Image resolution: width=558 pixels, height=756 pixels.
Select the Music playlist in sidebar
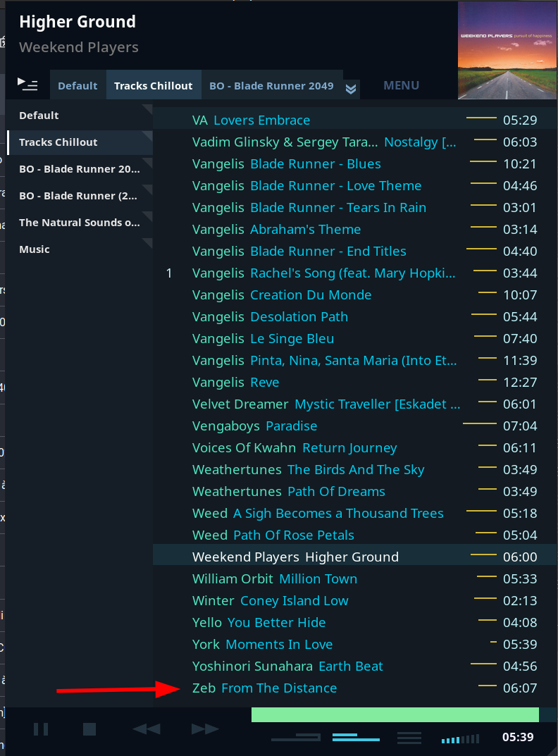click(80, 249)
